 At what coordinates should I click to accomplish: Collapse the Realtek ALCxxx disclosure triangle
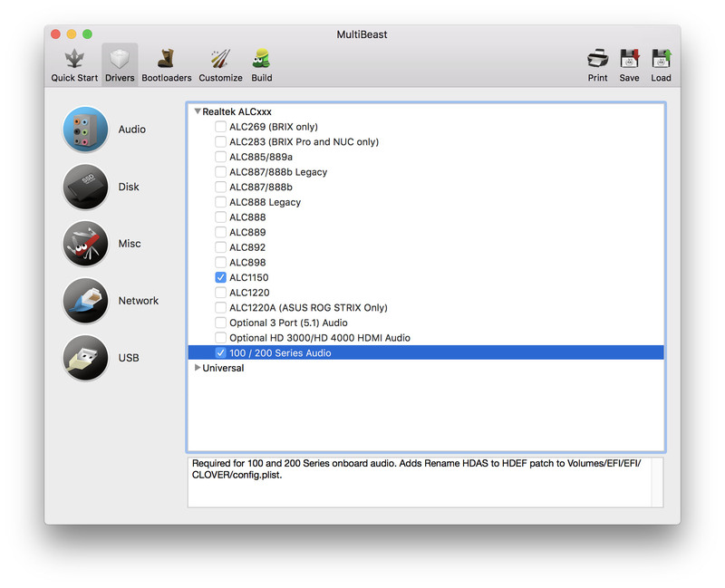point(198,111)
